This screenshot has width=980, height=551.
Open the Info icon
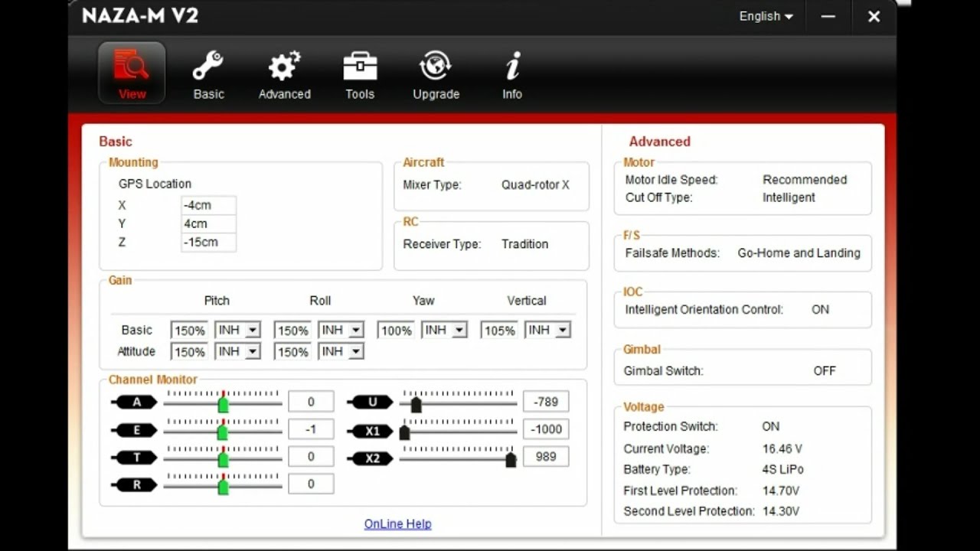(x=512, y=67)
